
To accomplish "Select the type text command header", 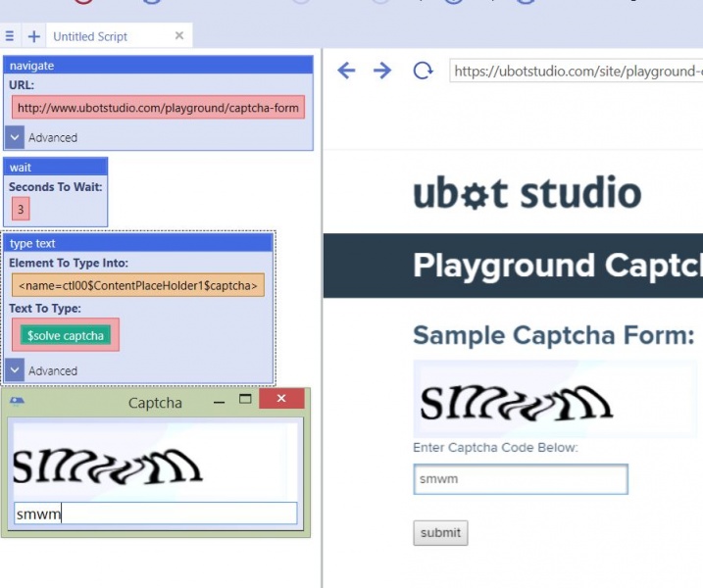I will click(x=138, y=243).
